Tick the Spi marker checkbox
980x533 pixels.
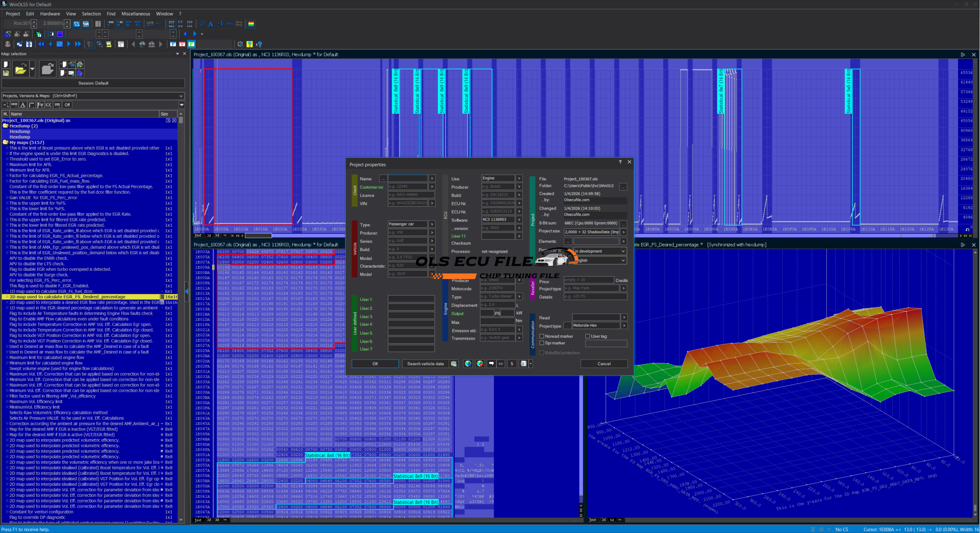coord(542,343)
